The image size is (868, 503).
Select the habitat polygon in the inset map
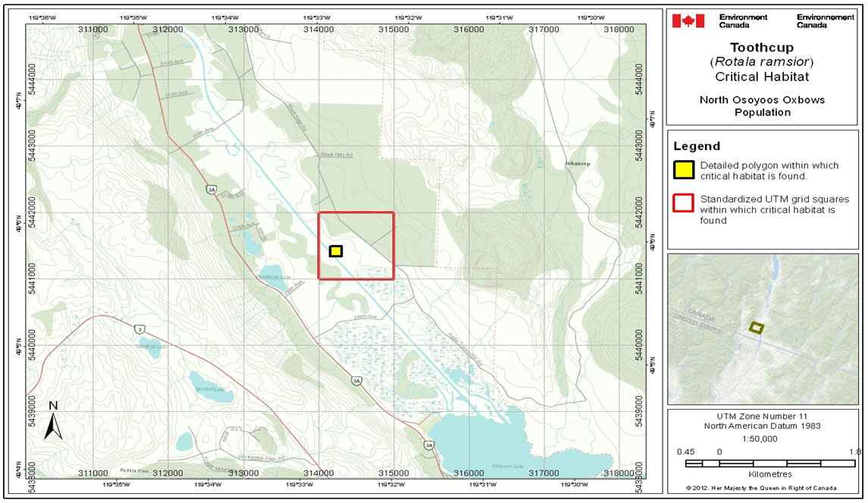(x=758, y=329)
